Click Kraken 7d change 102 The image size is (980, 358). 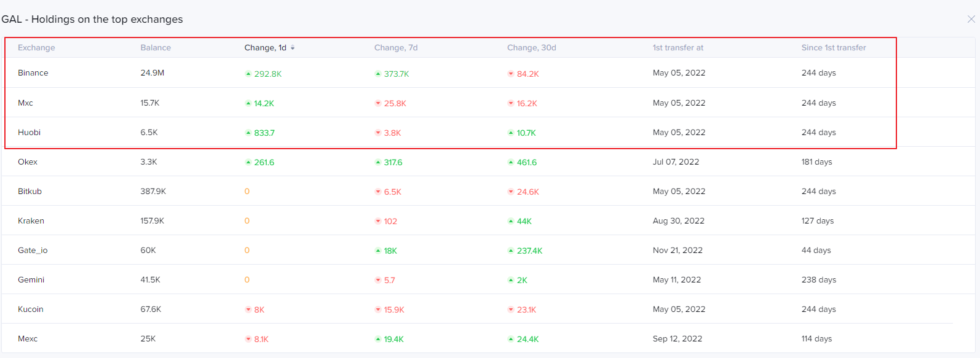(390, 221)
